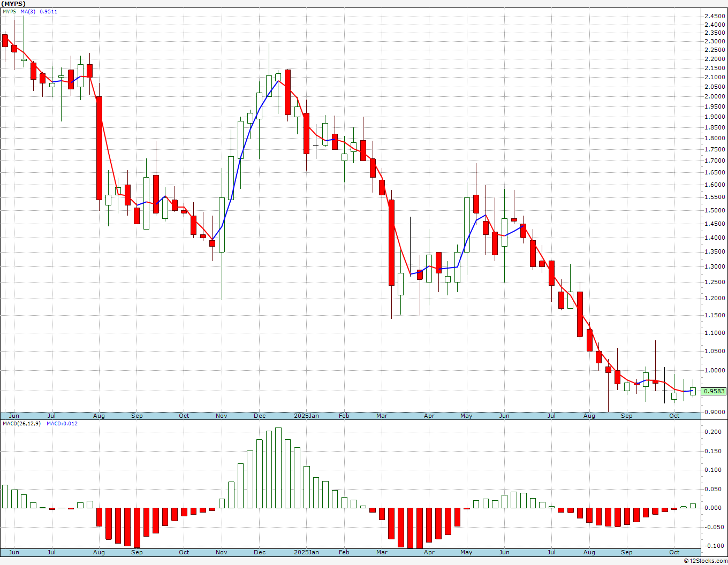Select the 1.0000 price axis label
The width and height of the screenshot is (728, 565).
tap(715, 370)
